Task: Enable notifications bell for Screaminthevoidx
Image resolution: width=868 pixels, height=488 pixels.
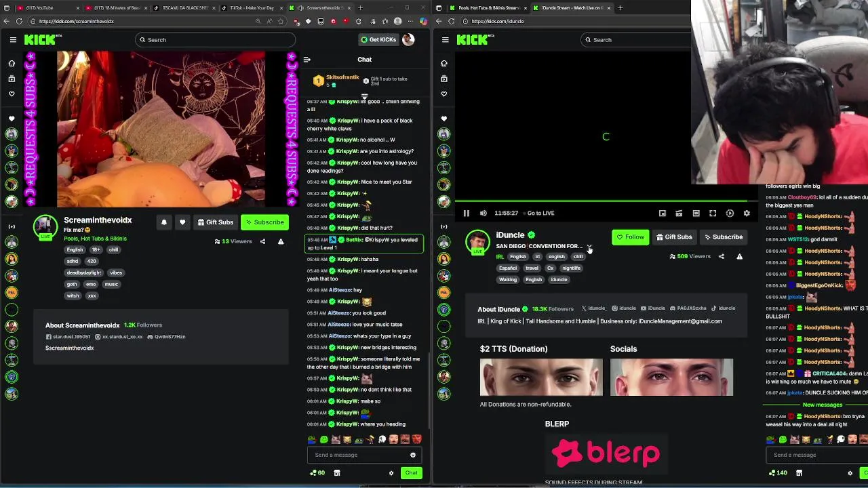Action: 164,222
